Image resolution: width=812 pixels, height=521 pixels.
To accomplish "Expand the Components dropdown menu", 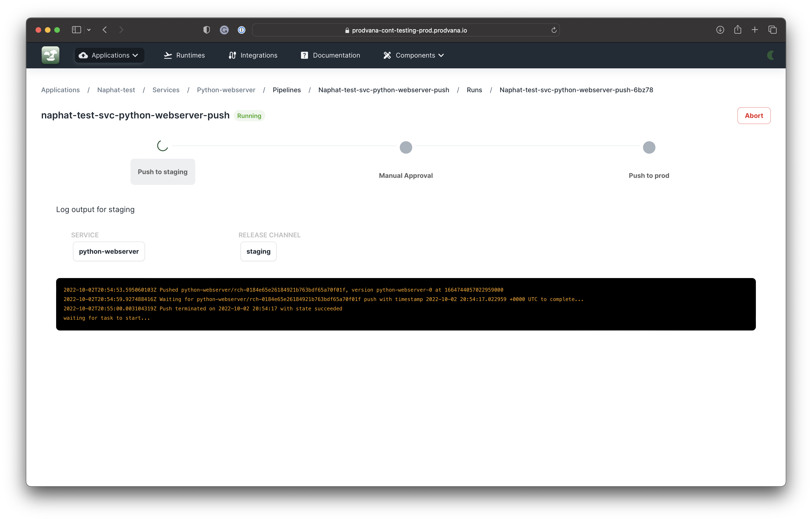I will (x=413, y=55).
